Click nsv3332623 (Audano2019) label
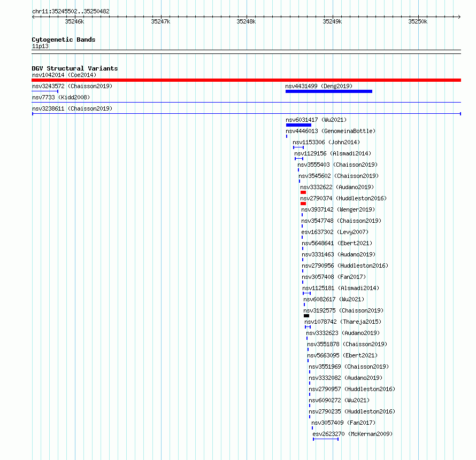Screen dimensions: 476x460 [343, 333]
